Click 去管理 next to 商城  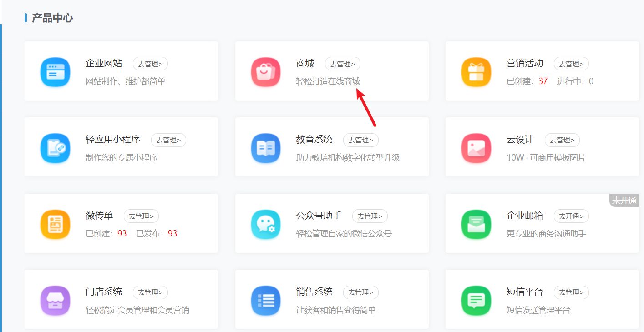point(343,64)
